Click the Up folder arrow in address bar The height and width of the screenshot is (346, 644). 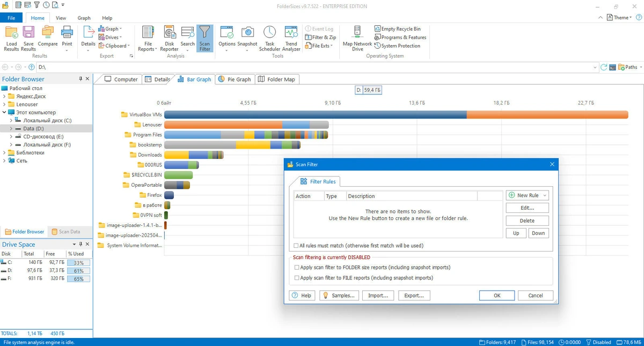[32, 67]
